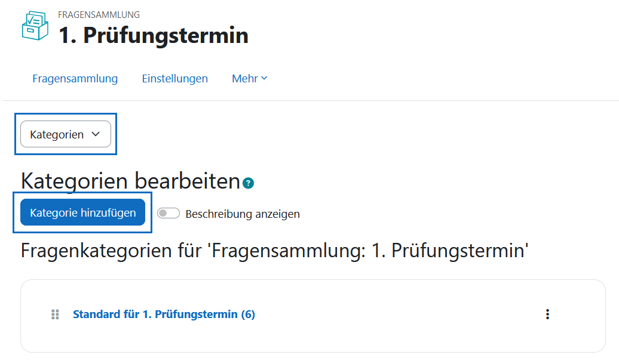Click the FRAGENSAMMLUNG label above title
Screen dimensions: 619x364
(x=99, y=14)
